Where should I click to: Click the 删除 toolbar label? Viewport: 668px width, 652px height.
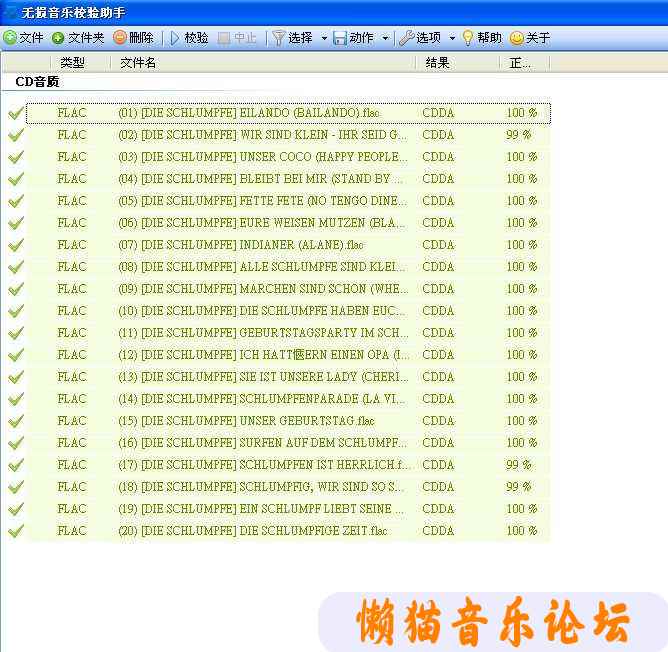click(x=141, y=38)
